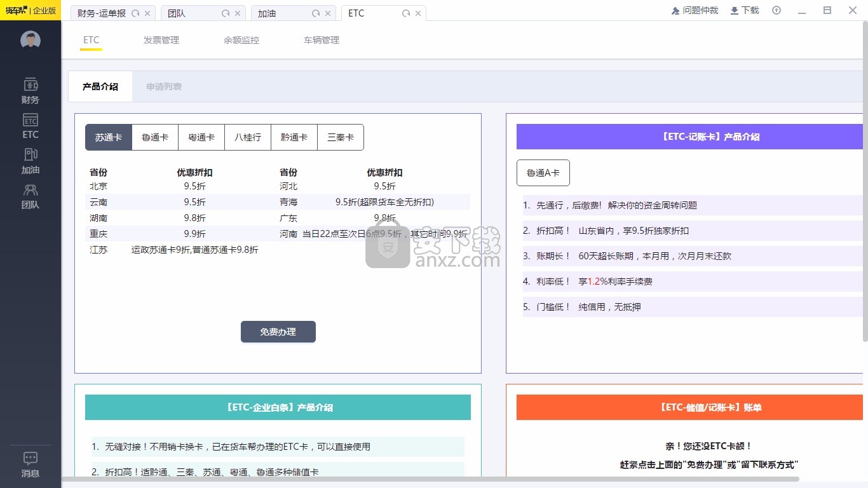The width and height of the screenshot is (868, 488).
Task: Refresh the 财务-运单报 tab
Action: 135,13
